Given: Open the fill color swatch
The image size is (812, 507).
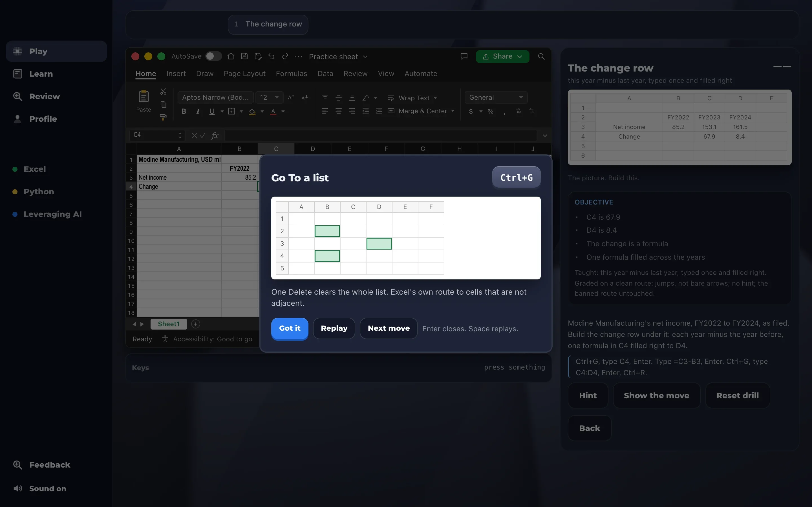Looking at the screenshot, I should click(x=252, y=111).
